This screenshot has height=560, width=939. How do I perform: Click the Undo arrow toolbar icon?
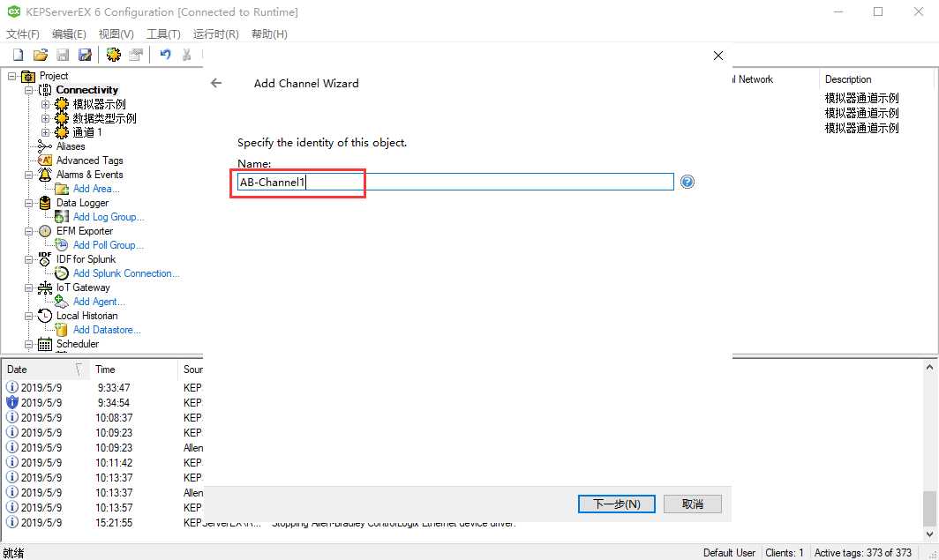pos(165,55)
